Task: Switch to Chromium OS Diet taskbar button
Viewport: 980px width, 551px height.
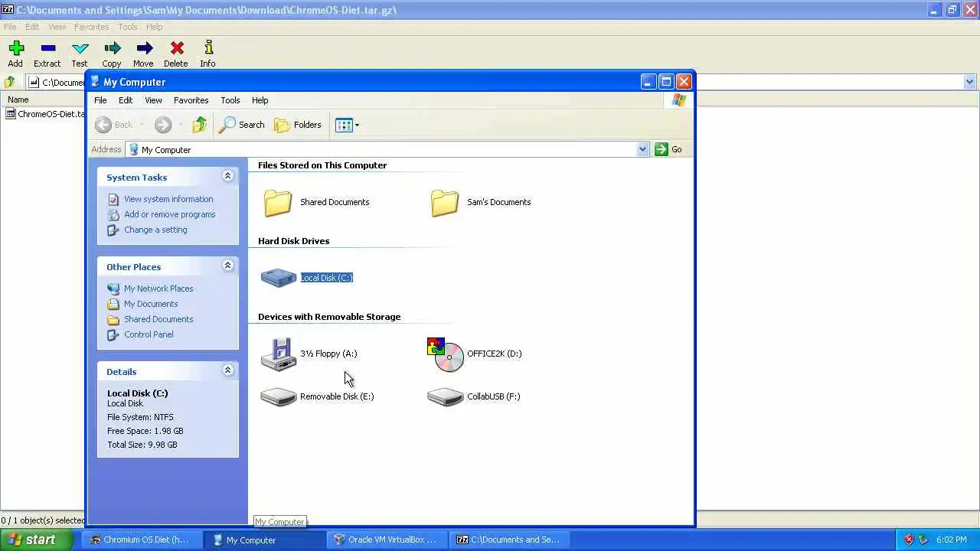Action: [x=141, y=540]
